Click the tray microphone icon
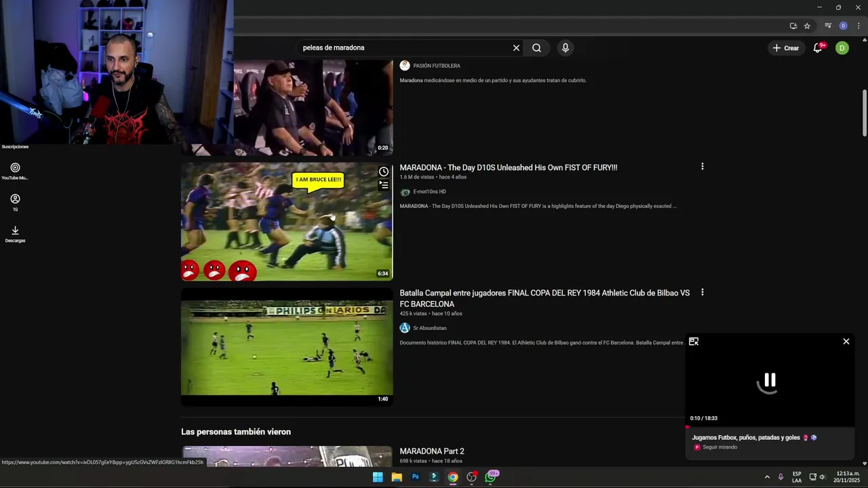The image size is (868, 488). pyautogui.click(x=781, y=477)
